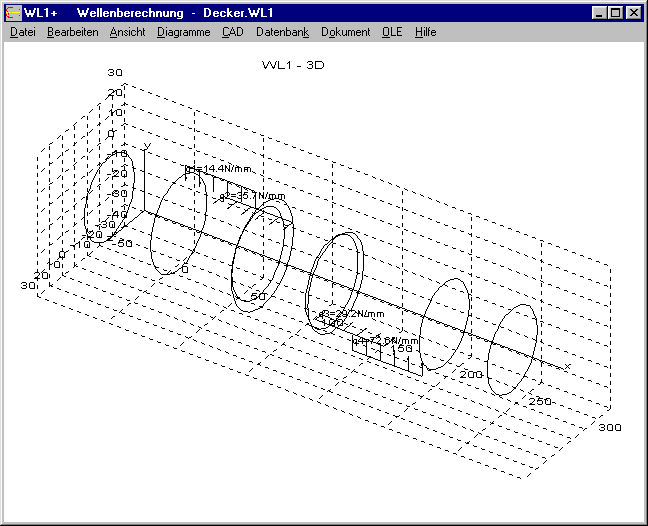Image resolution: width=648 pixels, height=526 pixels.
Task: Maximize the WL1+ window
Action: (x=615, y=13)
